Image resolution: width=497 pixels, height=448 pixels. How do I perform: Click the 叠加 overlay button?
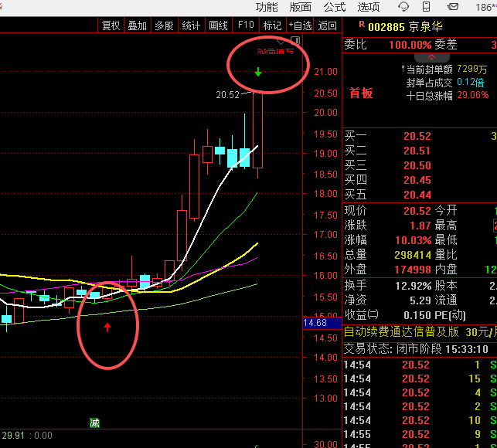(x=138, y=25)
